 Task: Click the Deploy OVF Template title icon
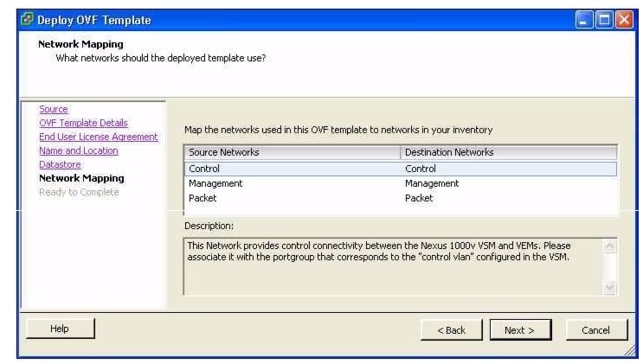(26, 20)
